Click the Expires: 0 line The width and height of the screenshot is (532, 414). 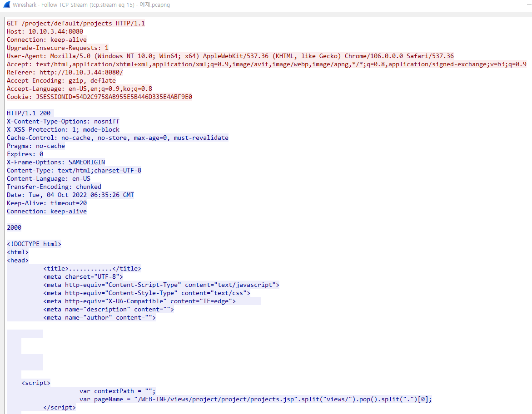[x=25, y=154]
